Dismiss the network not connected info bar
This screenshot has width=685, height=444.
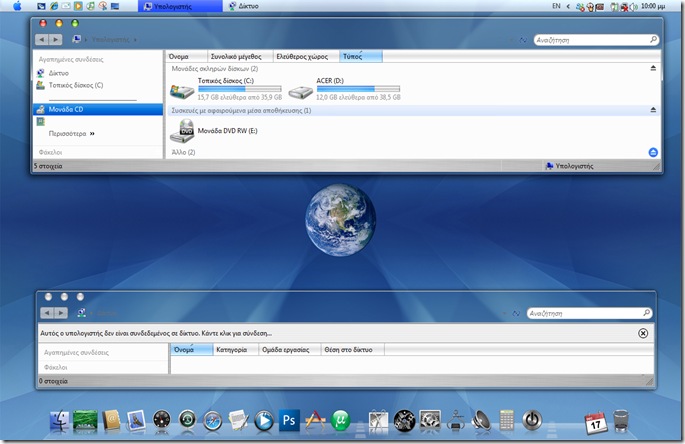pos(643,333)
